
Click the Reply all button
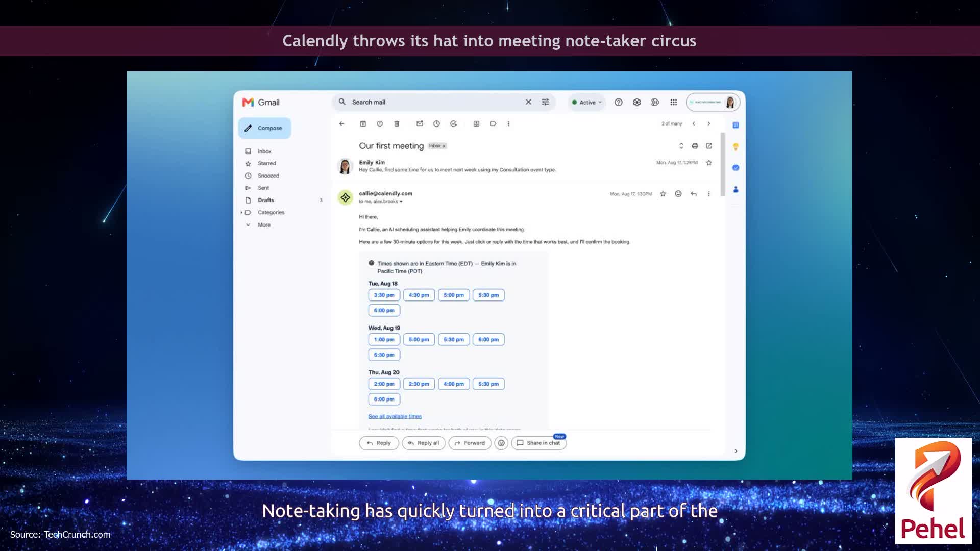pyautogui.click(x=424, y=443)
